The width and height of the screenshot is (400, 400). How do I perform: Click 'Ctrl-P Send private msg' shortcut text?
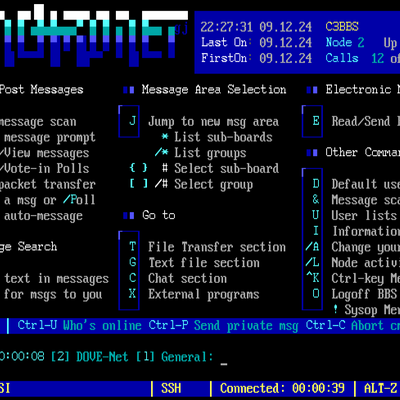tap(223, 326)
